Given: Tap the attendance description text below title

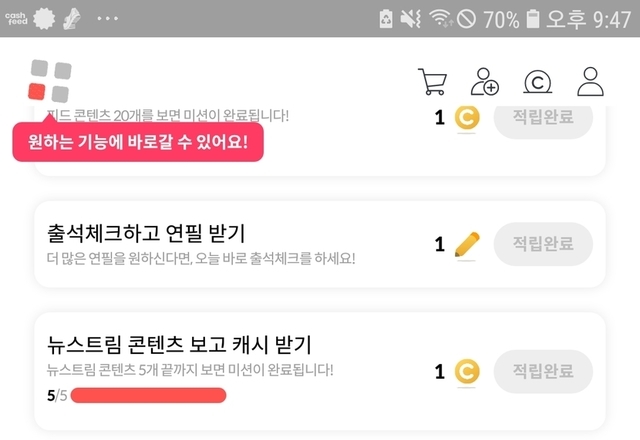Looking at the screenshot, I should (x=201, y=259).
